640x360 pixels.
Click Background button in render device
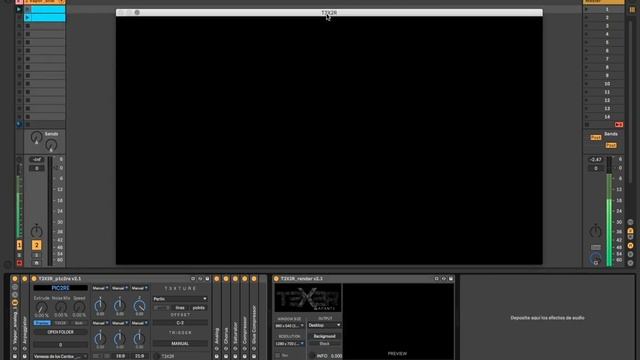(x=324, y=336)
